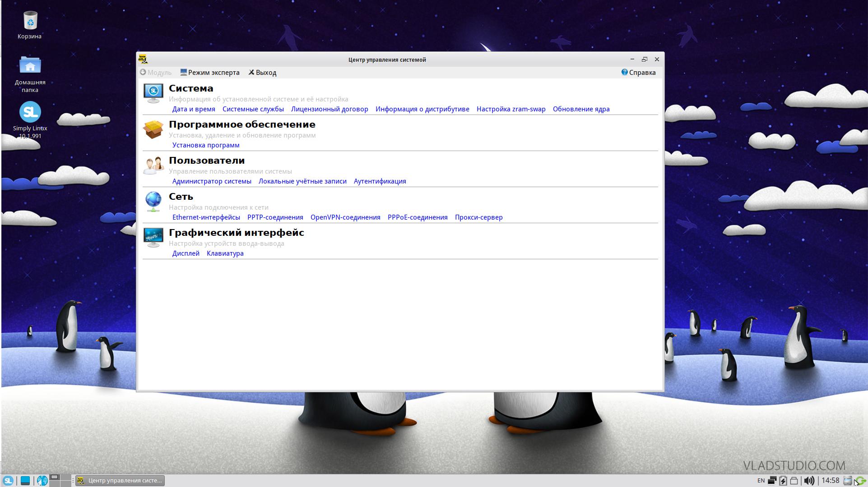Open the battery power tray icon
The height and width of the screenshot is (487, 868).
pyautogui.click(x=783, y=481)
